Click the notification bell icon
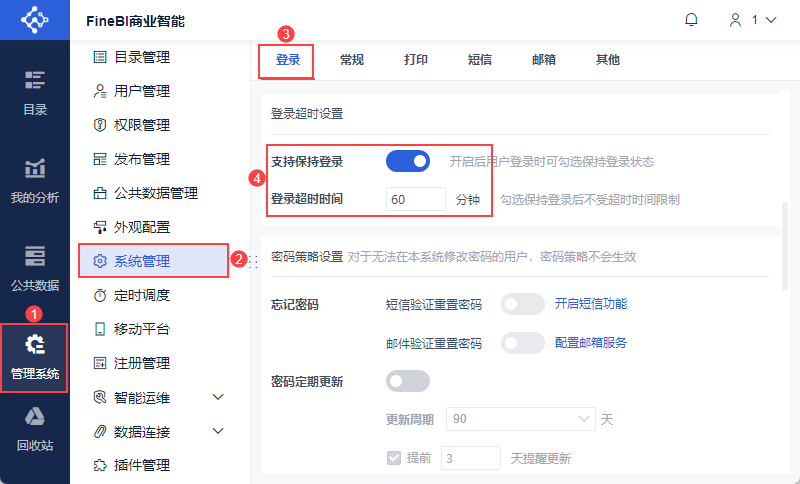This screenshot has height=484, width=800. point(691,20)
